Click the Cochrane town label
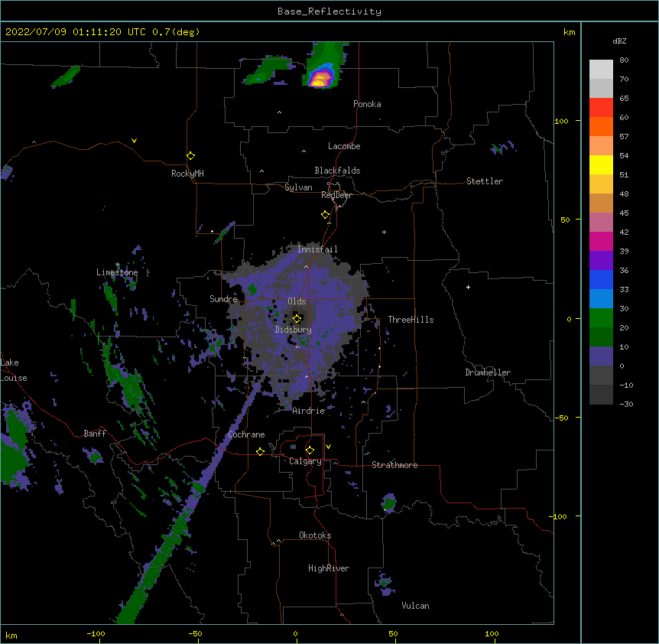Image resolution: width=659 pixels, height=644 pixels. coord(246,434)
